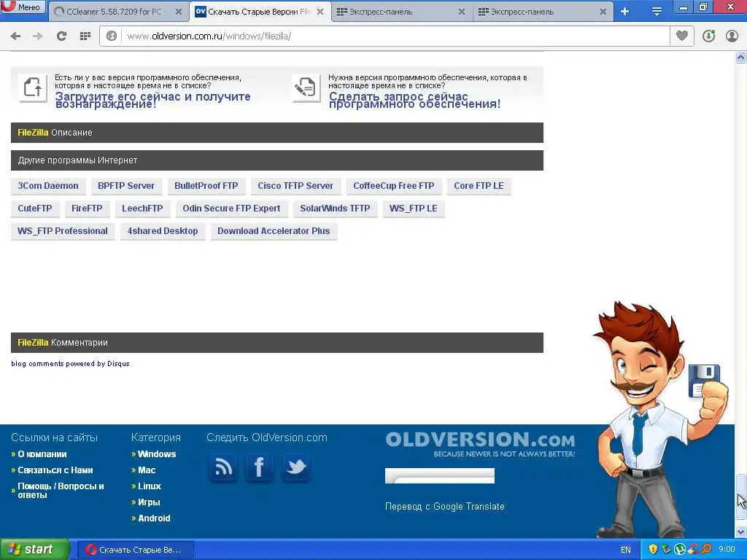Open the user account icon

(732, 36)
